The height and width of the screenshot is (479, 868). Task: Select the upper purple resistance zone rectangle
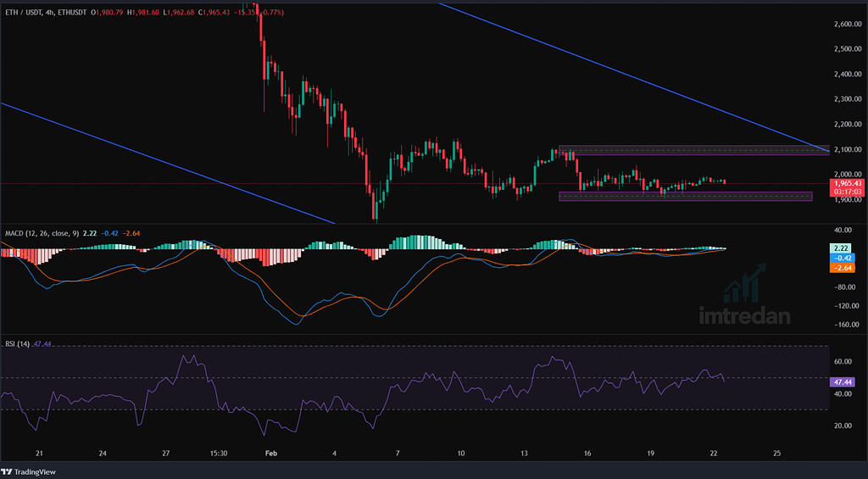click(693, 150)
